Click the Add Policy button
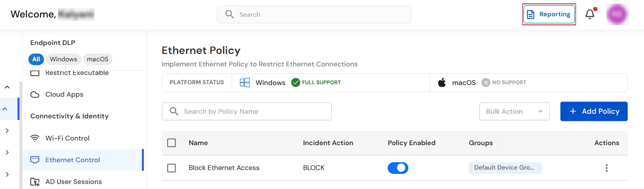 tap(594, 111)
